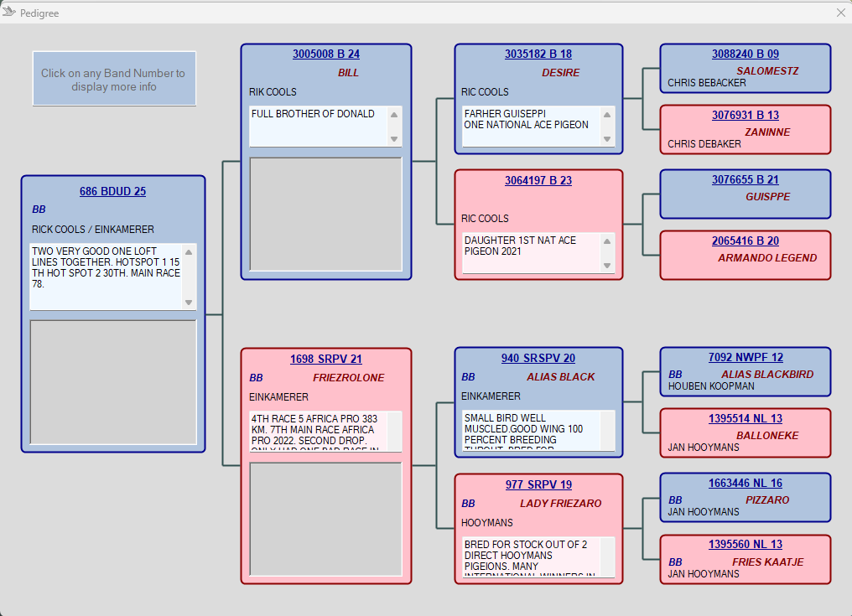852x616 pixels.
Task: View band 3064197 B 23 details
Action: pyautogui.click(x=538, y=180)
